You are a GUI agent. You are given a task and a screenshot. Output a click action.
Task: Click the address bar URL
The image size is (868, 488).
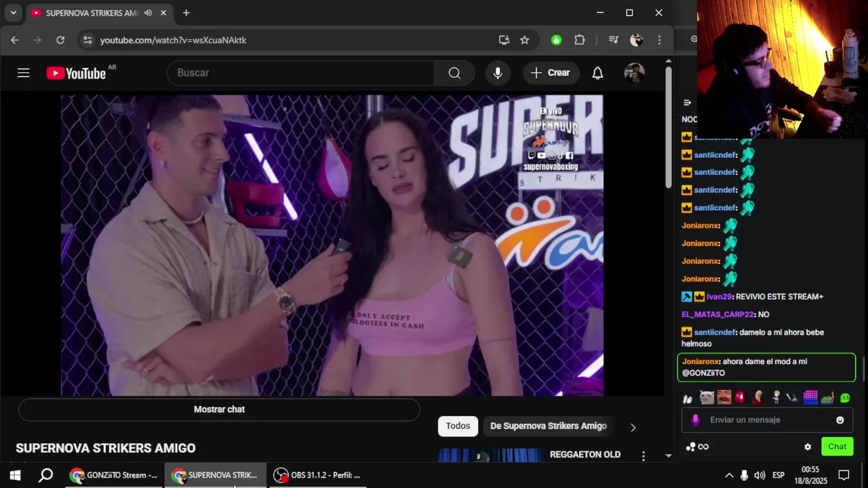tap(174, 40)
